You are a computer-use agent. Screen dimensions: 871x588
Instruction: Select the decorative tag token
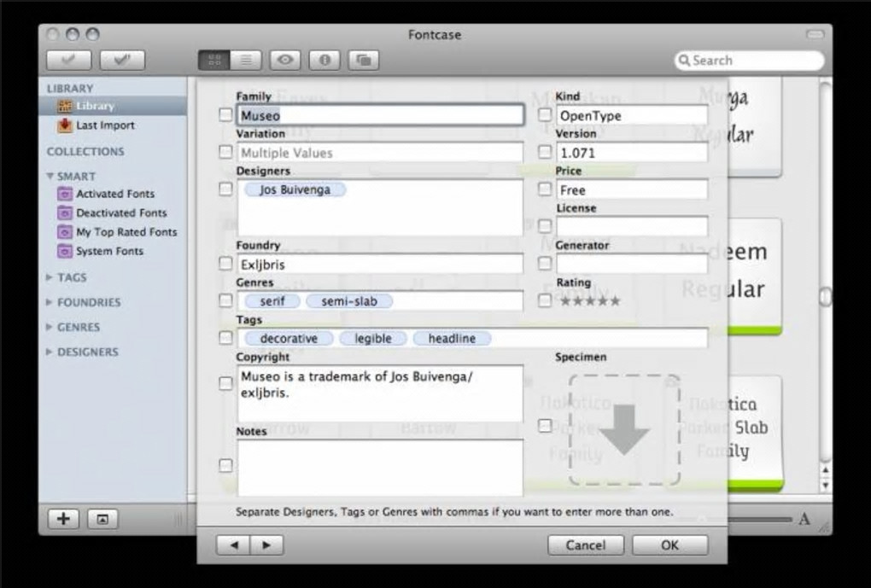pos(289,339)
